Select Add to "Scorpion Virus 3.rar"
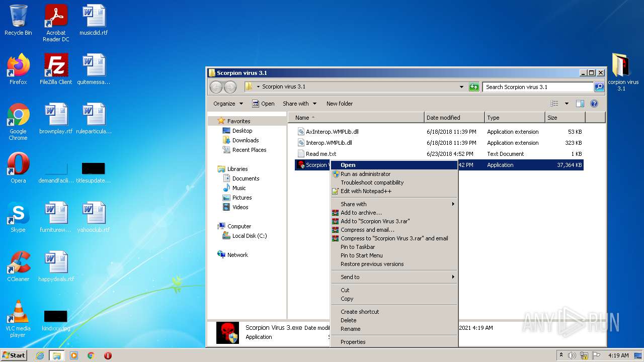The width and height of the screenshot is (644, 362). [x=394, y=221]
